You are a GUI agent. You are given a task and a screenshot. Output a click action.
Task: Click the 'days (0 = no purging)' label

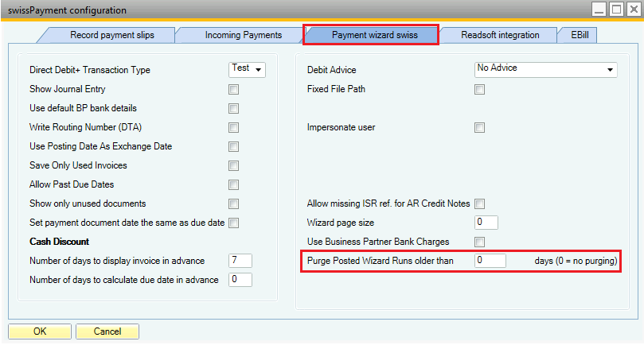pyautogui.click(x=576, y=261)
